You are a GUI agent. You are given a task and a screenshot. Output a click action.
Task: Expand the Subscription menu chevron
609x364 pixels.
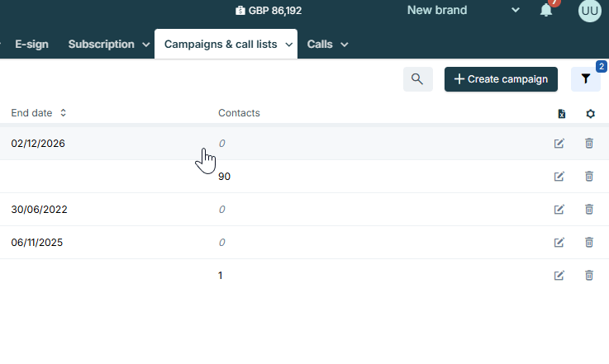pos(145,45)
